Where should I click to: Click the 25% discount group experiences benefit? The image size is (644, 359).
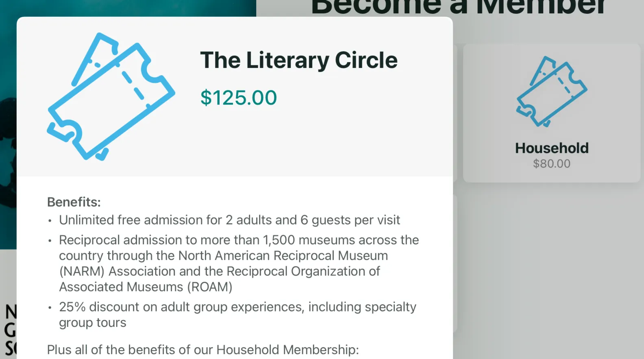coord(237,307)
